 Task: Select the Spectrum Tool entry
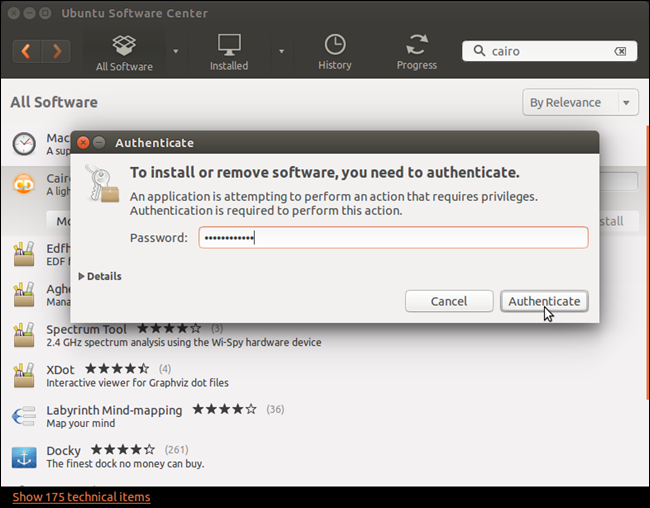(323, 335)
